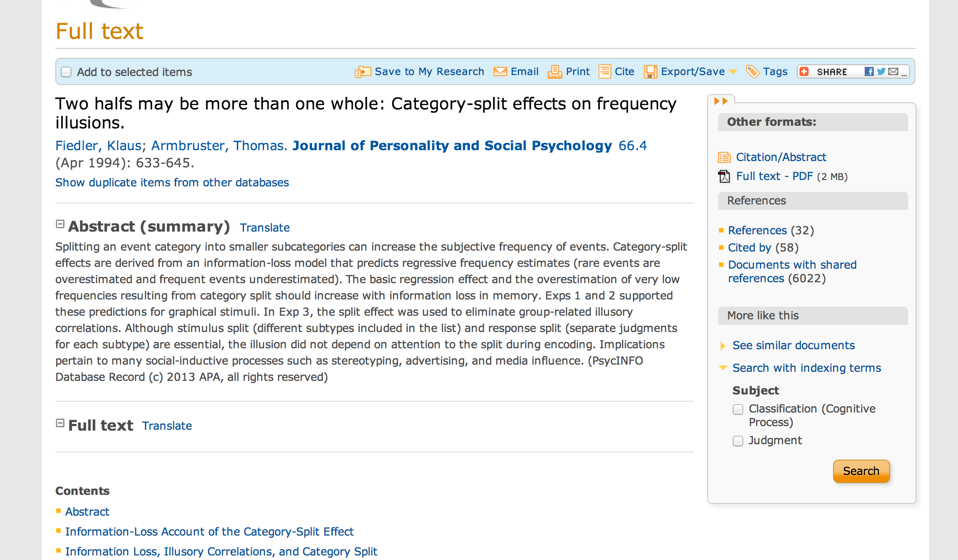Click See similar documents link

(x=794, y=345)
